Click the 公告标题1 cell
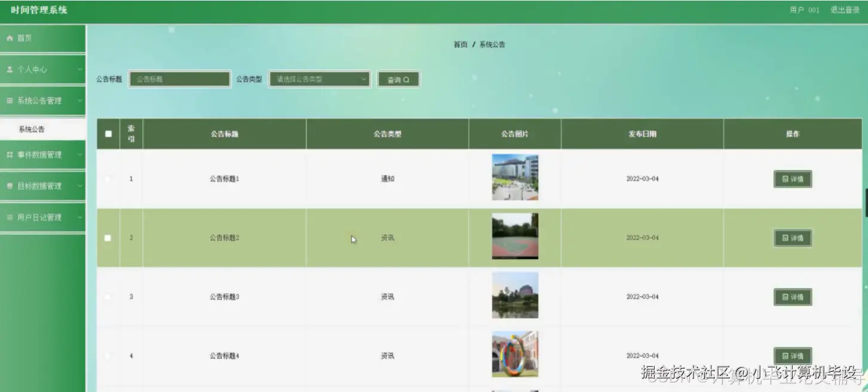The image size is (868, 392). pyautogui.click(x=224, y=179)
